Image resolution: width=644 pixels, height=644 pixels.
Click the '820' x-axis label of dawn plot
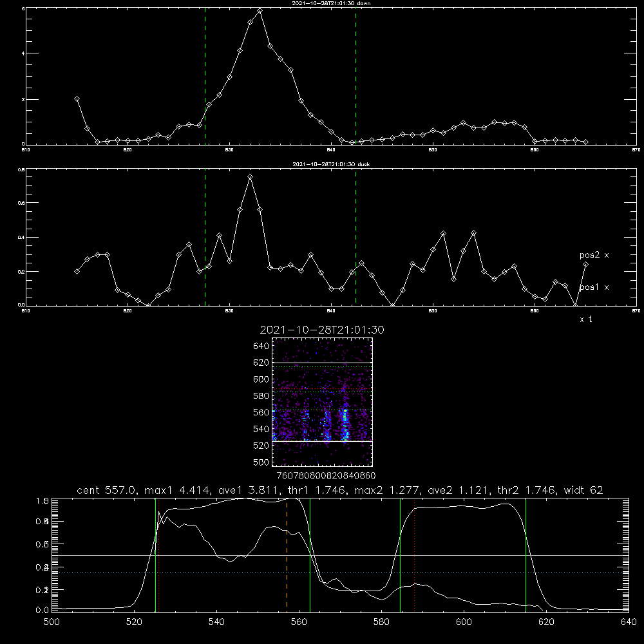click(128, 150)
